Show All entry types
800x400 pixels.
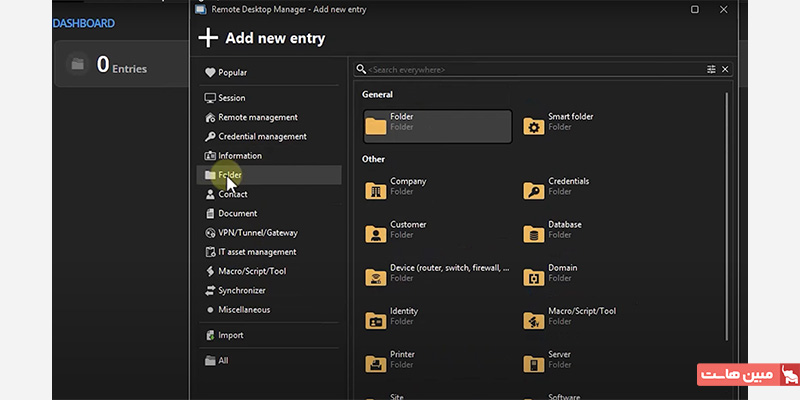coord(223,360)
